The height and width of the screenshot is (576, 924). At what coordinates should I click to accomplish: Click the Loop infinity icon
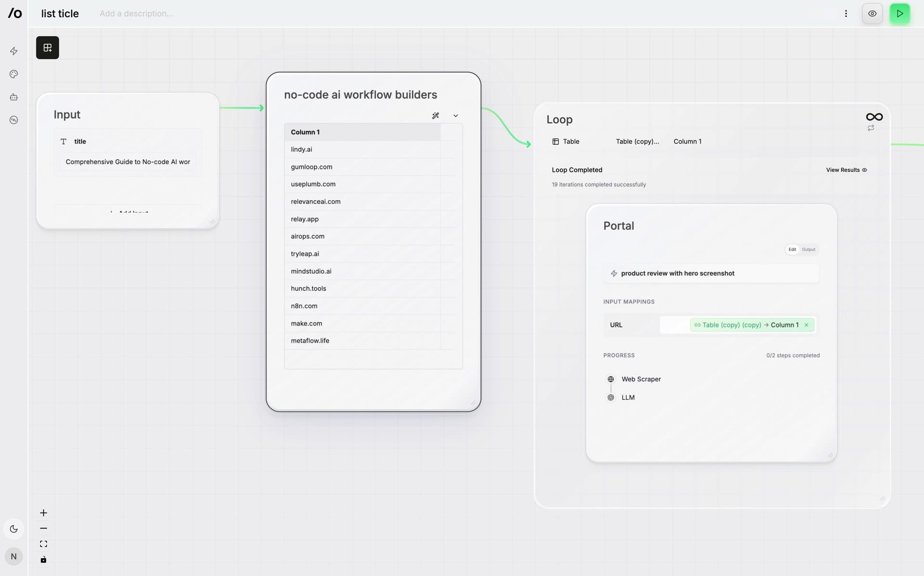pyautogui.click(x=874, y=117)
